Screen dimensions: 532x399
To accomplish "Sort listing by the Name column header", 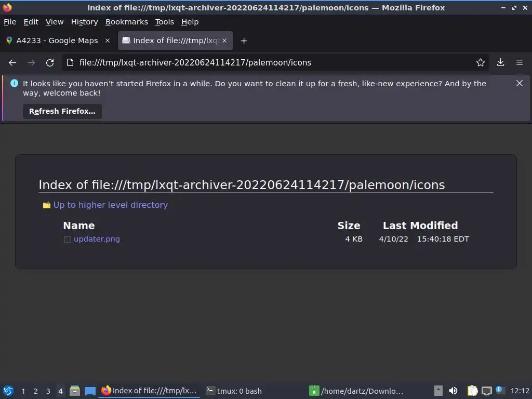I will coord(79,225).
